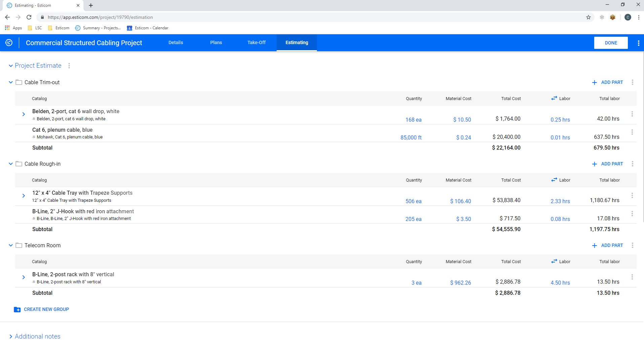Bookmark this page with the star icon

point(588,17)
